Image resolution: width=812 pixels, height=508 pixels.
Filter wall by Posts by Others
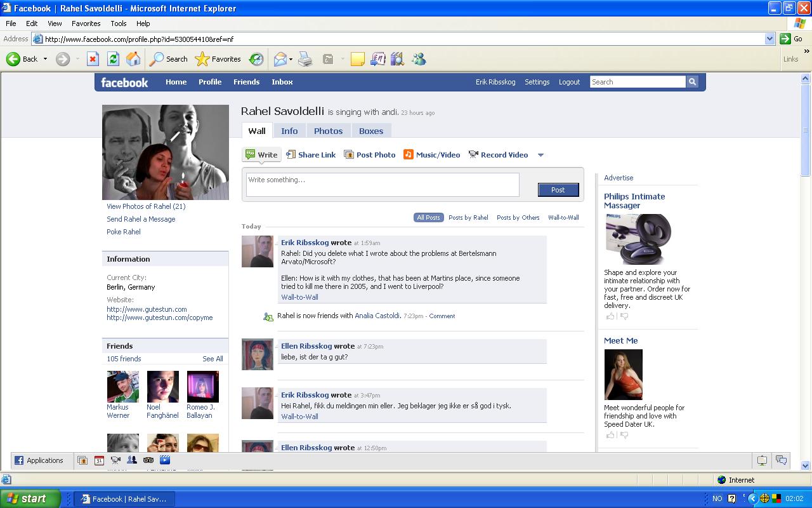pos(518,217)
